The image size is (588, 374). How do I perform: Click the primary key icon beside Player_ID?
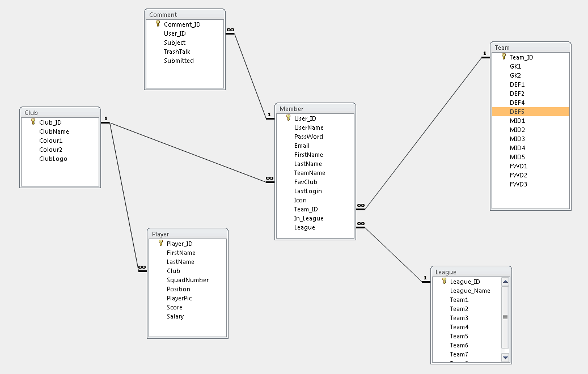click(x=160, y=243)
